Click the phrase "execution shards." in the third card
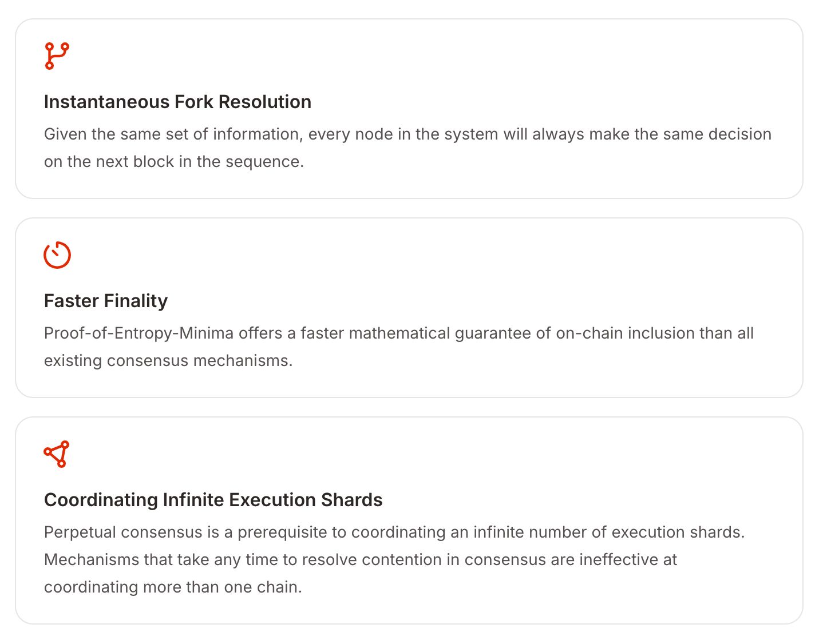 [678, 532]
